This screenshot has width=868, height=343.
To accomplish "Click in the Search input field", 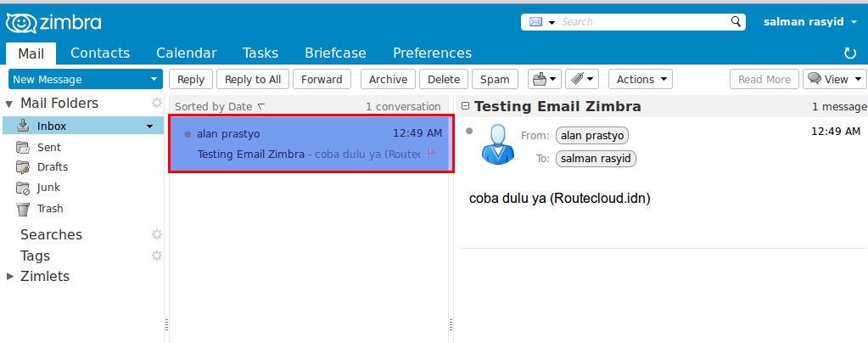I will [644, 22].
